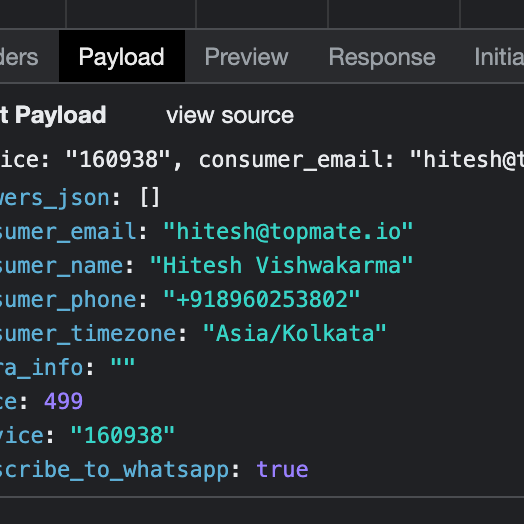The height and width of the screenshot is (524, 524).
Task: Click the Asia/Kolkata timezone value
Action: pos(295,333)
